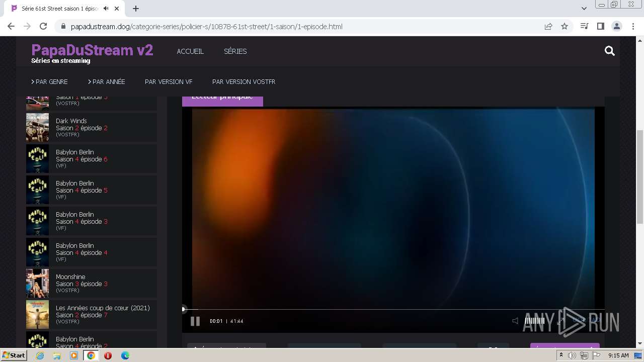Image resolution: width=644 pixels, height=362 pixels.
Task: Go back to previous page in browser
Action: click(x=11, y=26)
